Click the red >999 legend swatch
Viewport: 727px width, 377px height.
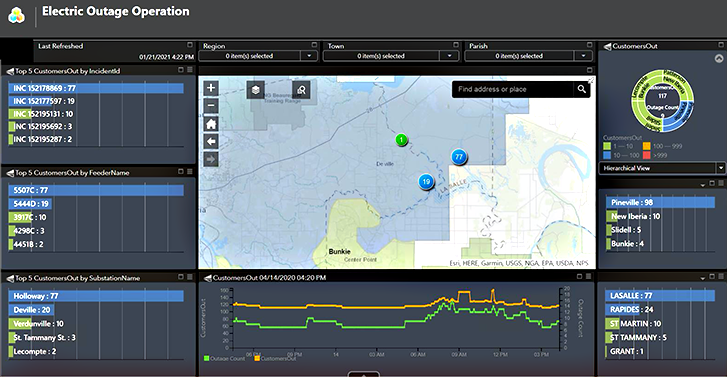point(647,155)
